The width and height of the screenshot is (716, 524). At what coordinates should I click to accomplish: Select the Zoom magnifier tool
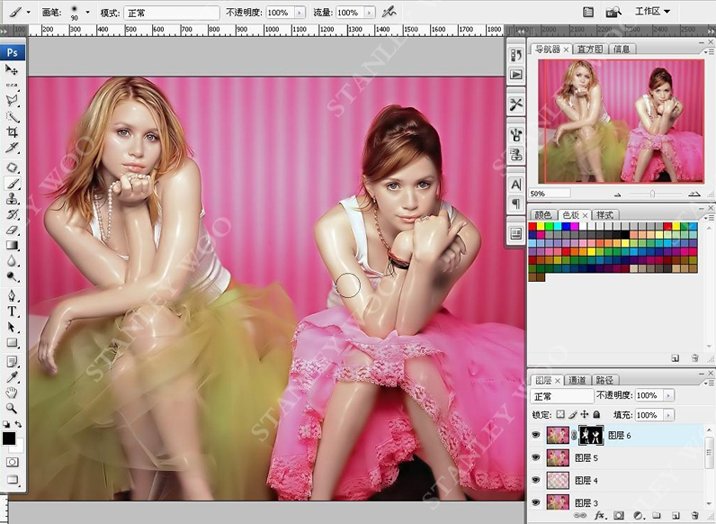point(12,408)
